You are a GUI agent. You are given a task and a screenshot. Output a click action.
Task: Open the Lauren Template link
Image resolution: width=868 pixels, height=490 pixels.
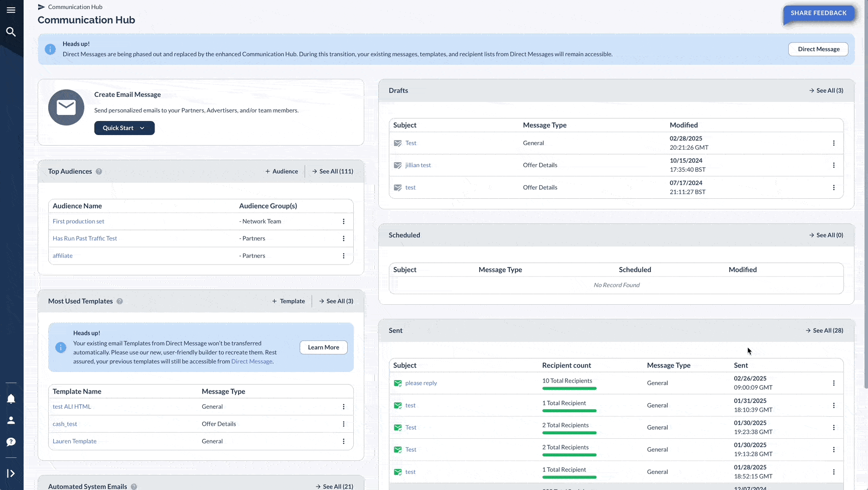[x=75, y=441]
